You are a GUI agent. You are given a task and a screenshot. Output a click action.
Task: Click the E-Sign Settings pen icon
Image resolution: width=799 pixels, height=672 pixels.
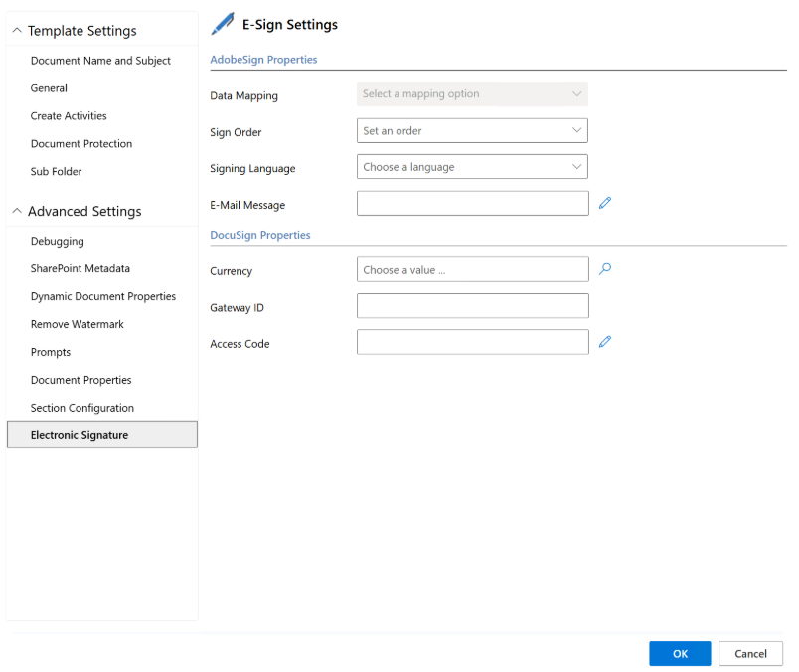(224, 25)
